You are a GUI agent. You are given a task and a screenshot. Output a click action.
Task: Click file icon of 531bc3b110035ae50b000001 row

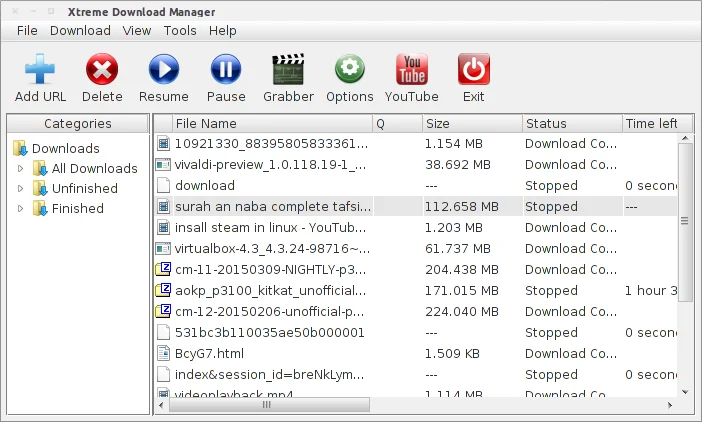163,332
